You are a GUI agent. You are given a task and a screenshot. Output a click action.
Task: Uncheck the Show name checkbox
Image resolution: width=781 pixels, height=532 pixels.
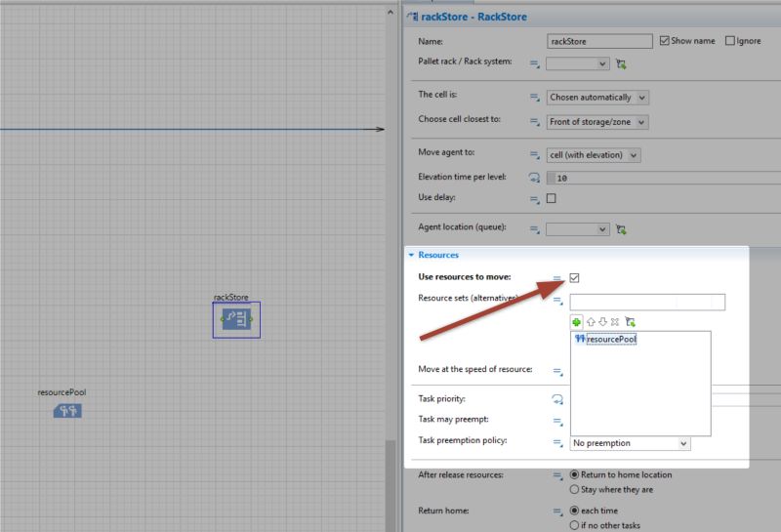664,41
